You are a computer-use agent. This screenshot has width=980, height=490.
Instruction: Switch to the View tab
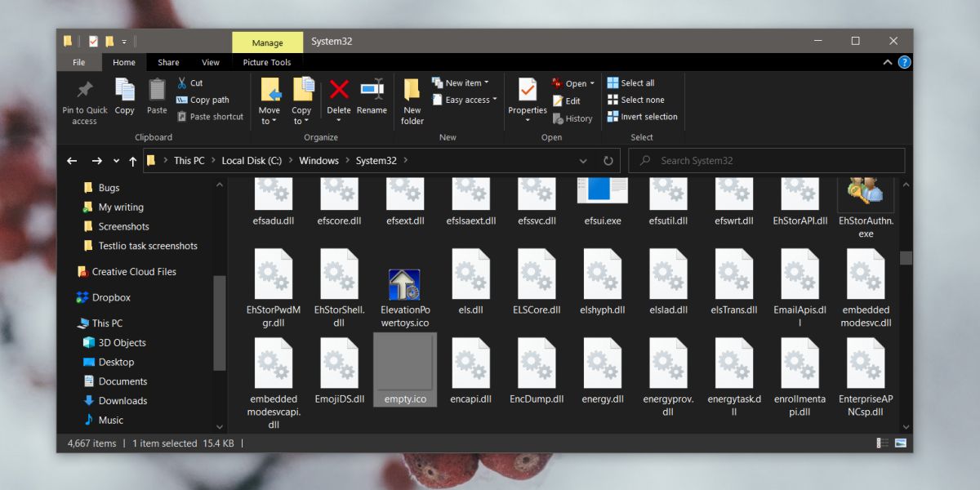211,62
